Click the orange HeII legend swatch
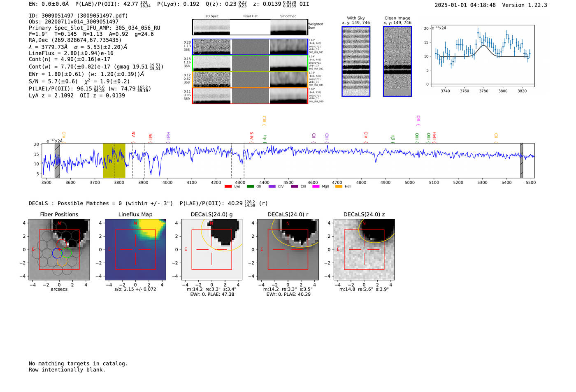The image size is (576, 392). (x=339, y=187)
